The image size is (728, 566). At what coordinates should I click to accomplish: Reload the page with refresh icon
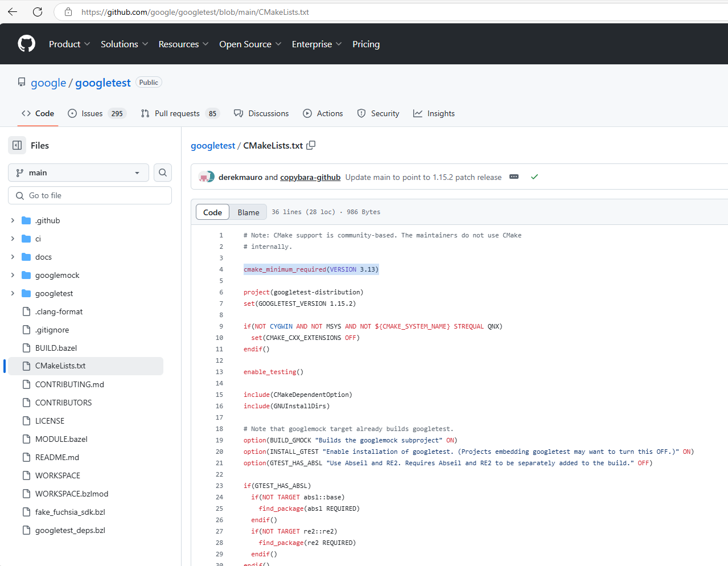pyautogui.click(x=38, y=12)
